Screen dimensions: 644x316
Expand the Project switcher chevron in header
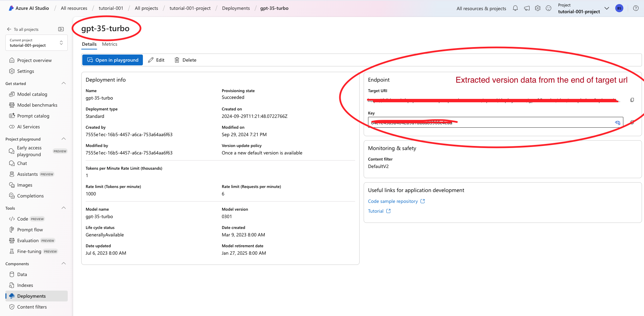click(x=606, y=8)
